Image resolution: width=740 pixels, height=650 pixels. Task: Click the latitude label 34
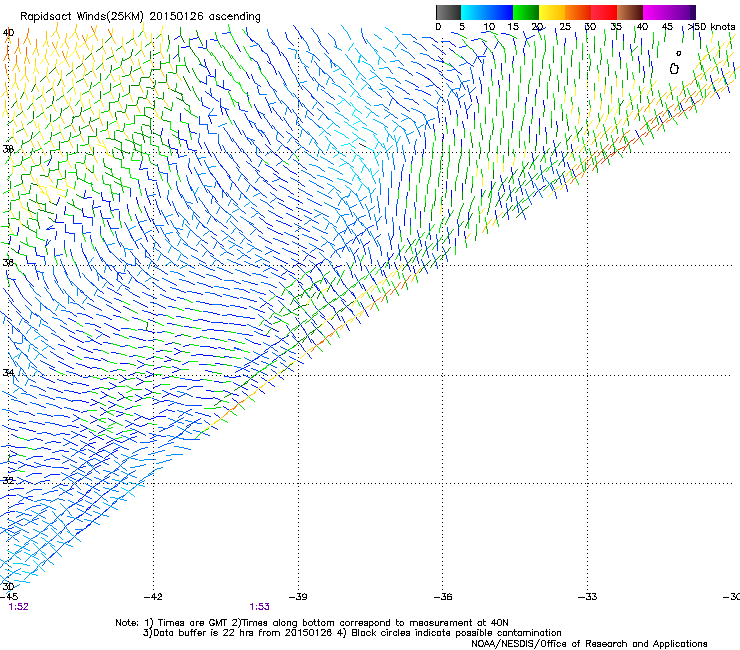[8, 372]
